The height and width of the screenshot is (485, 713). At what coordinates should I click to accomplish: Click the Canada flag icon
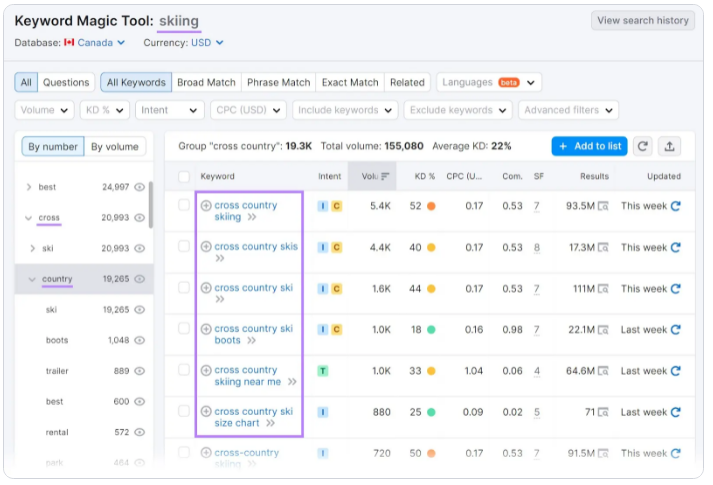pos(69,42)
